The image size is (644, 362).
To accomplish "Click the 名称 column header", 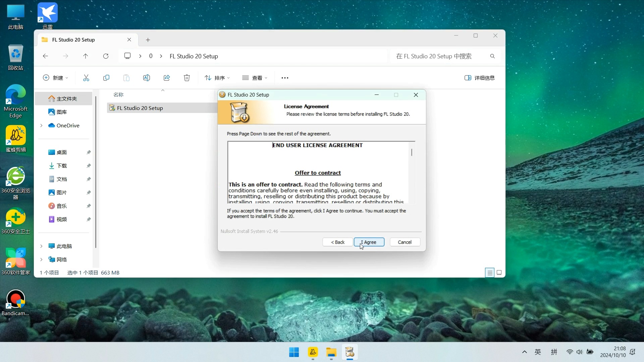I will [x=118, y=95].
